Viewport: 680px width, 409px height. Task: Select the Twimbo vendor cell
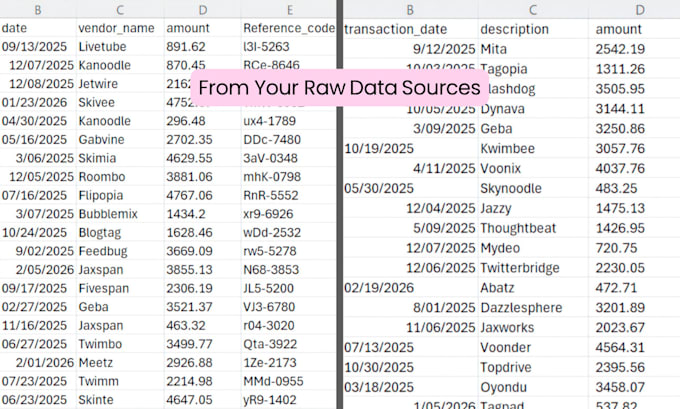(120, 344)
